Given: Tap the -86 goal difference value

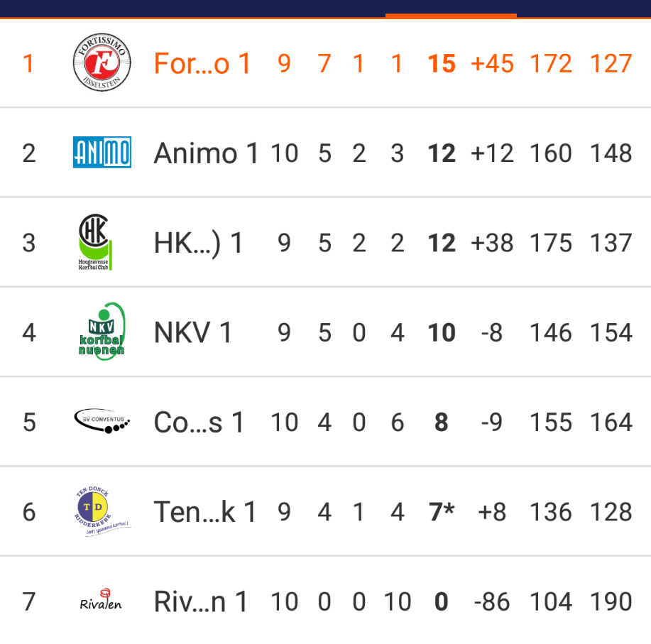Looking at the screenshot, I should pos(492,601).
